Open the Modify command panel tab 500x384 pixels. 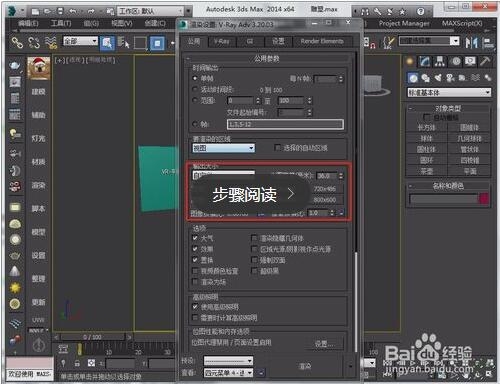425,61
